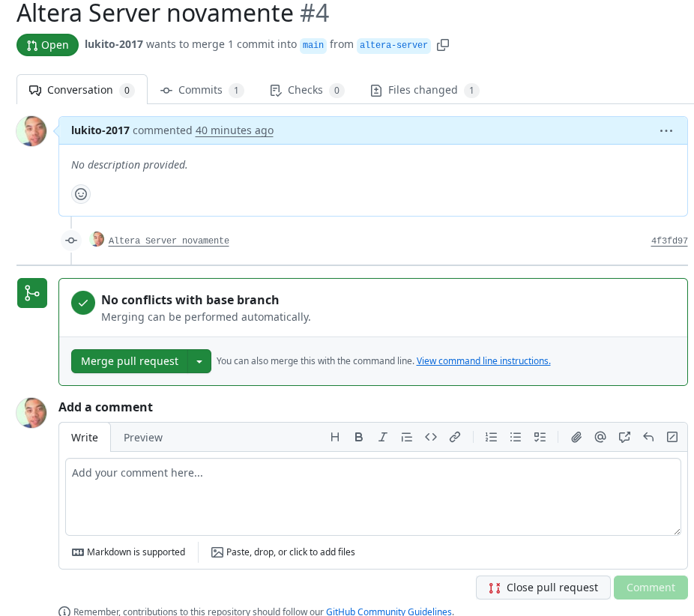
Task: Open the Checks tab
Action: [x=307, y=90]
